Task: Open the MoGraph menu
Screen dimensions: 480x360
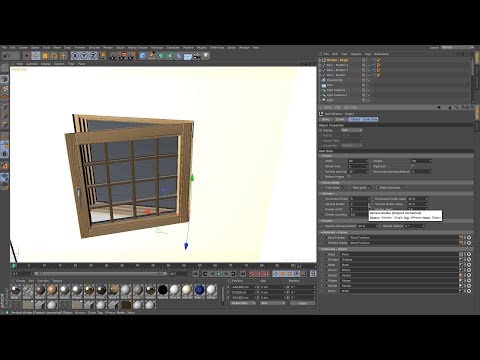Action: 157,48
